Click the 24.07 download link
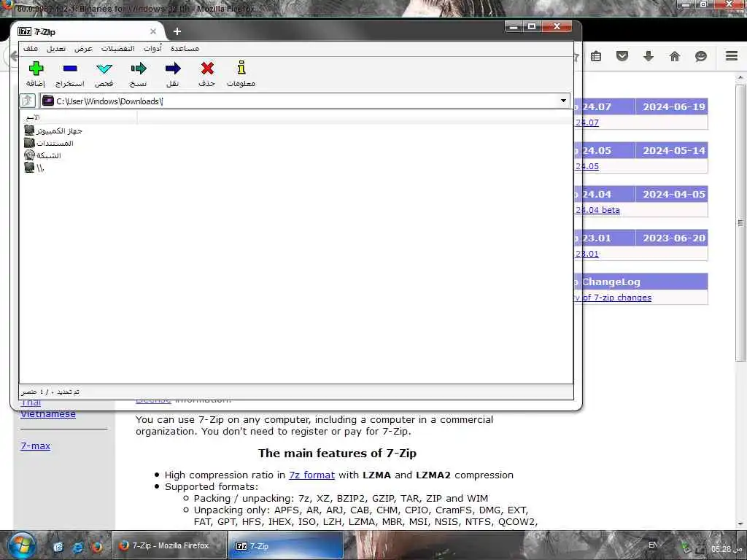The width and height of the screenshot is (747, 560). click(587, 122)
